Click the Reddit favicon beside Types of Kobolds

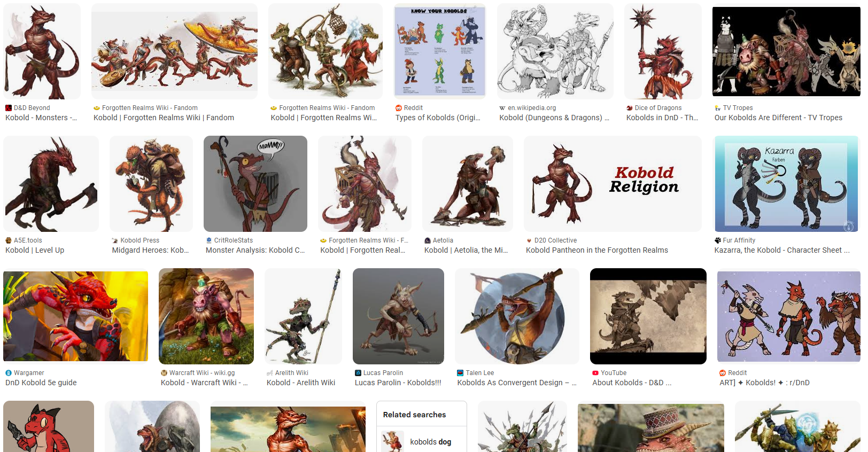click(399, 108)
